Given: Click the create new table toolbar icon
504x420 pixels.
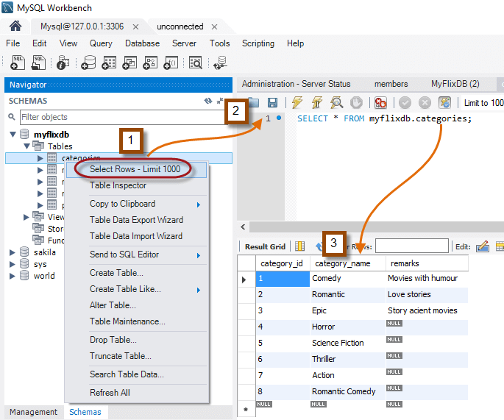Looking at the screenshot, I should [x=109, y=63].
